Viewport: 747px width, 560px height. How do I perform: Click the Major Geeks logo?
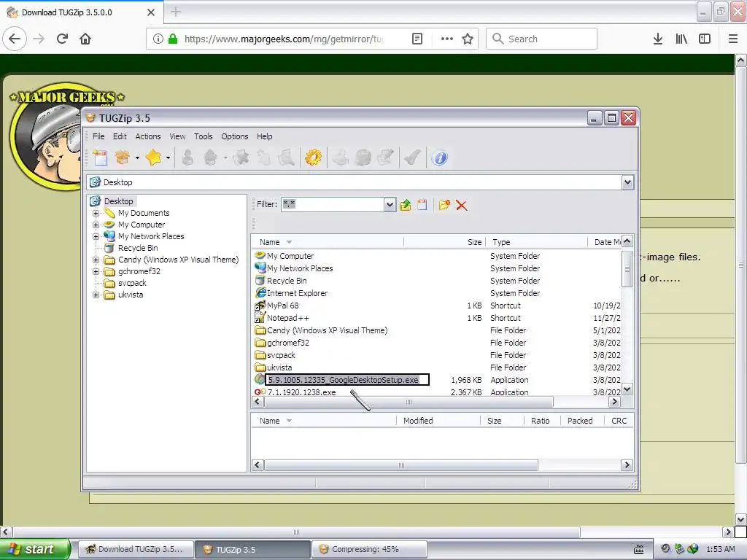coord(45,136)
